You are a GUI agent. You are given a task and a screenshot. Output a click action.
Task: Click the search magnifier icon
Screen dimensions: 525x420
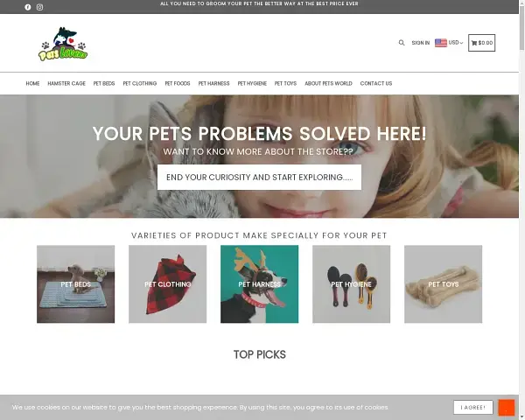pos(402,43)
